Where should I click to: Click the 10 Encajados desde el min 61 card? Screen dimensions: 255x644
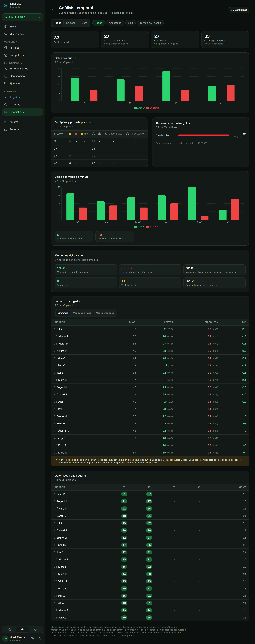pos(115,236)
